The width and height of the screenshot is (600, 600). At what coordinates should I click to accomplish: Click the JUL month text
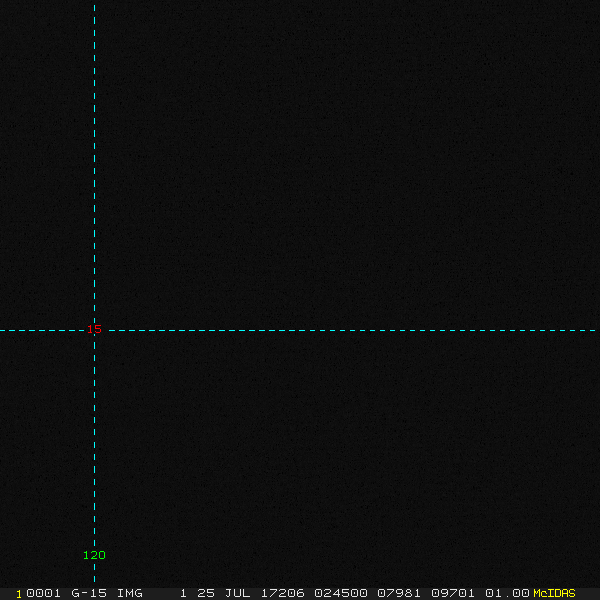coord(237,593)
